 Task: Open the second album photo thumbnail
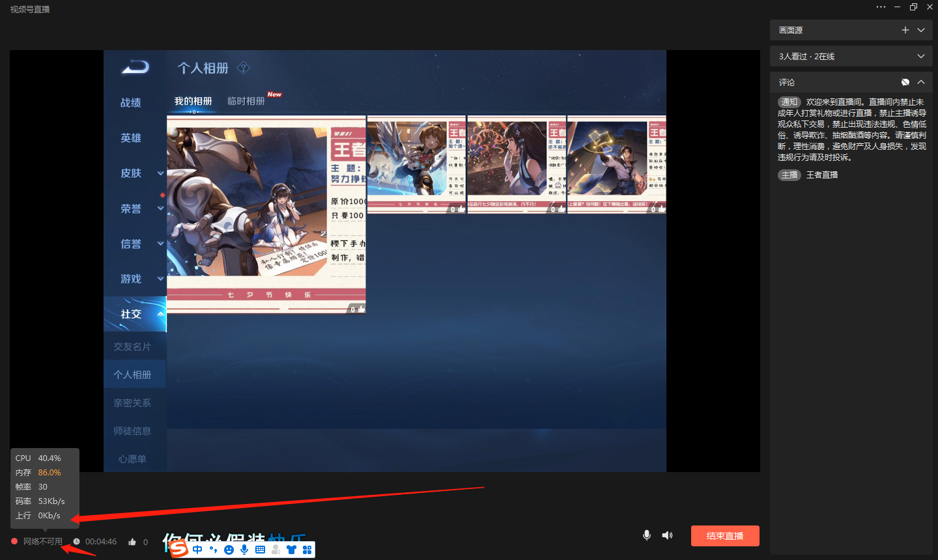[x=417, y=165]
